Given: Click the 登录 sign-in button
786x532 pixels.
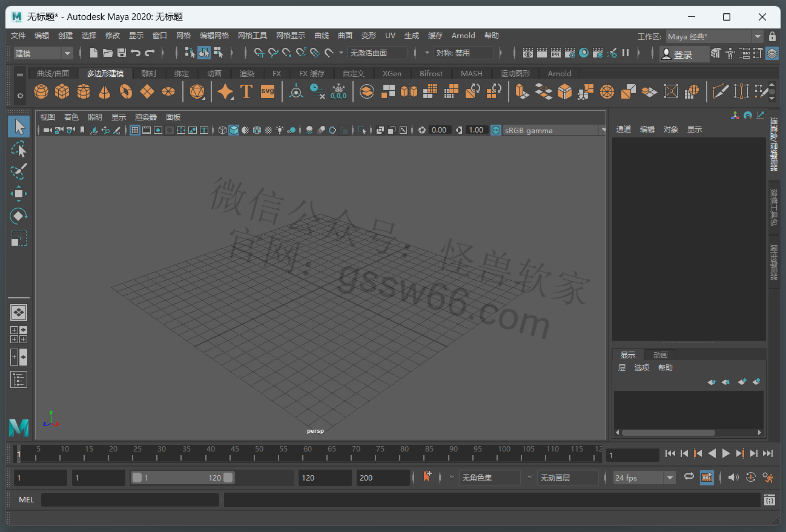Looking at the screenshot, I should [x=684, y=54].
